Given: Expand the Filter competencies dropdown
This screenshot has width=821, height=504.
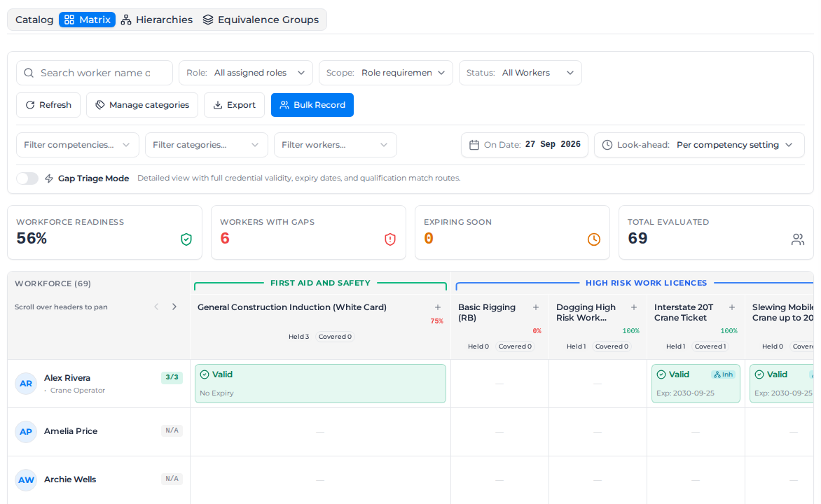Looking at the screenshot, I should (78, 145).
